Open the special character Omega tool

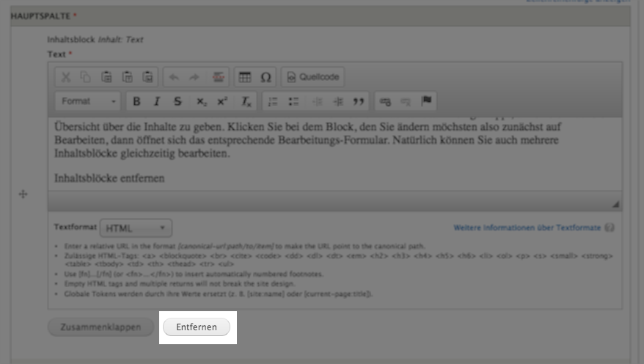[266, 77]
